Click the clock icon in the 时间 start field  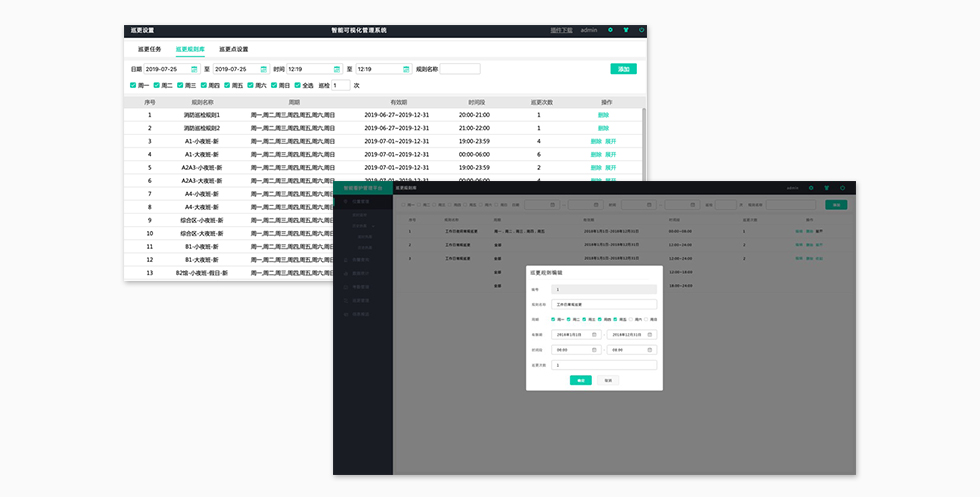[x=337, y=69]
